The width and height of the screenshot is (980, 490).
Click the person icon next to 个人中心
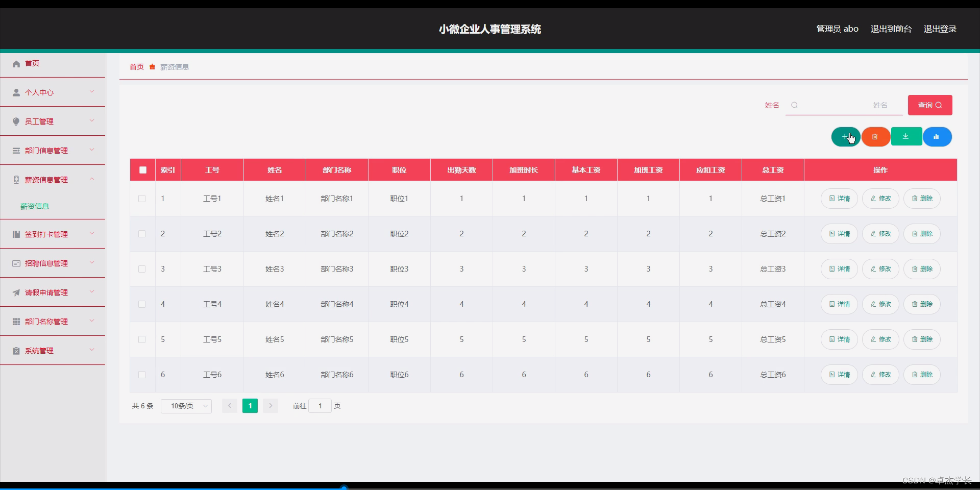[x=16, y=92]
